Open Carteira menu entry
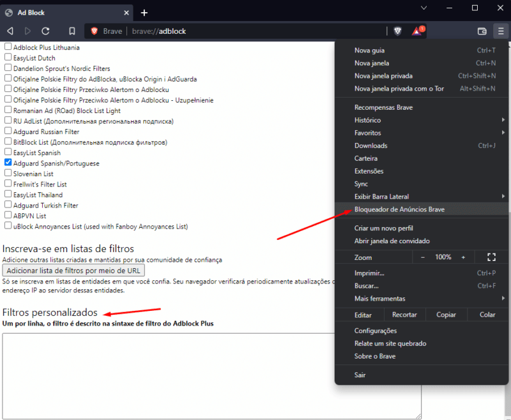This screenshot has width=511, height=420. [x=422, y=158]
